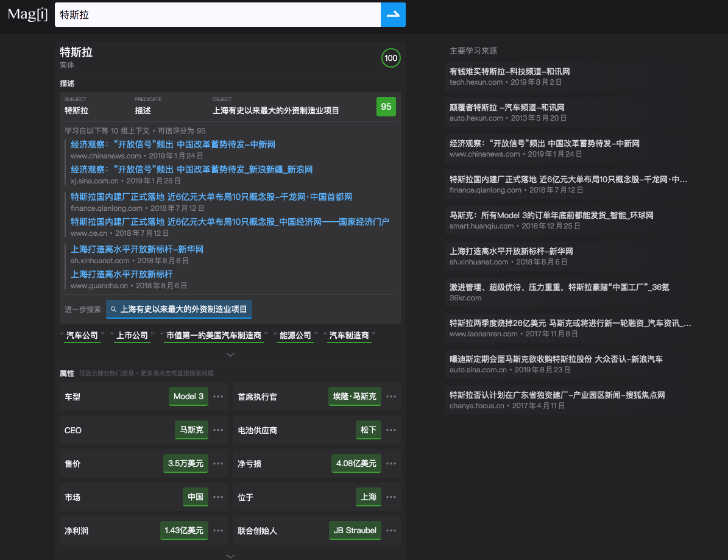Click the blue search arrow button
This screenshot has height=560, width=728.
coord(393,15)
